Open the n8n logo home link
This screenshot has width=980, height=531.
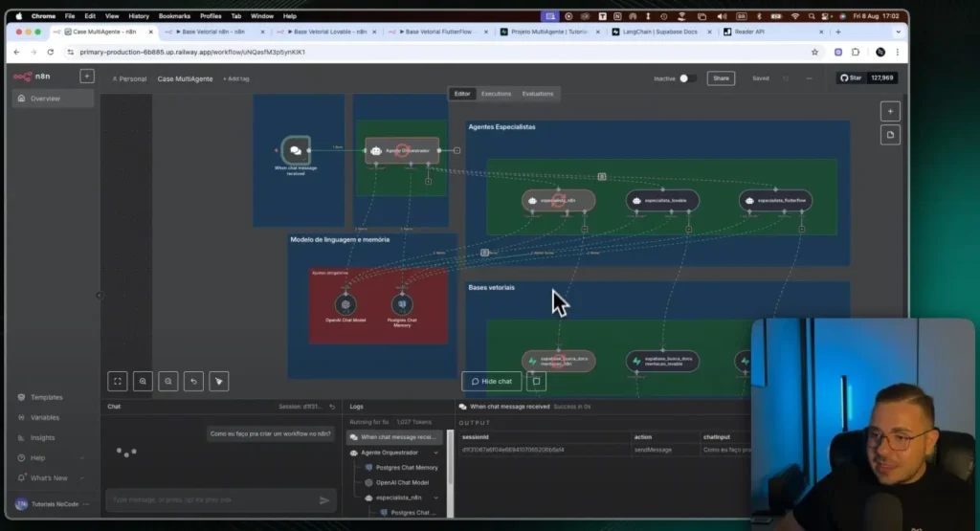tap(32, 77)
